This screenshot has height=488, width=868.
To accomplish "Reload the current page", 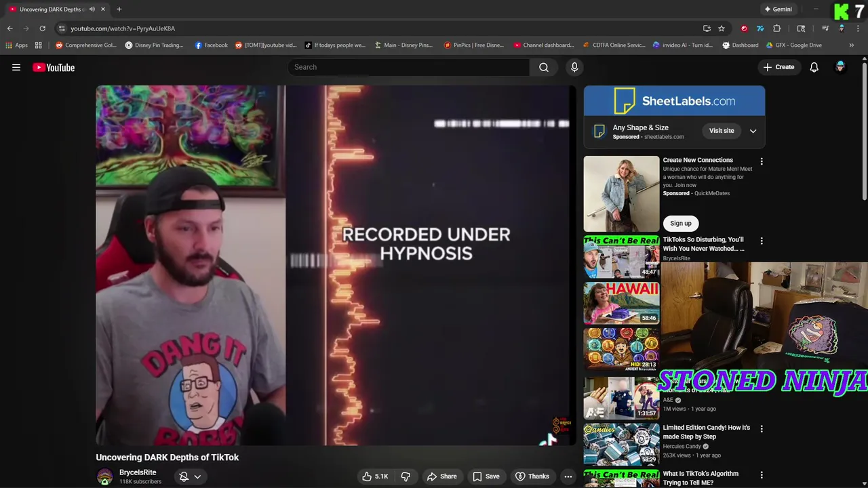I will 42,28.
